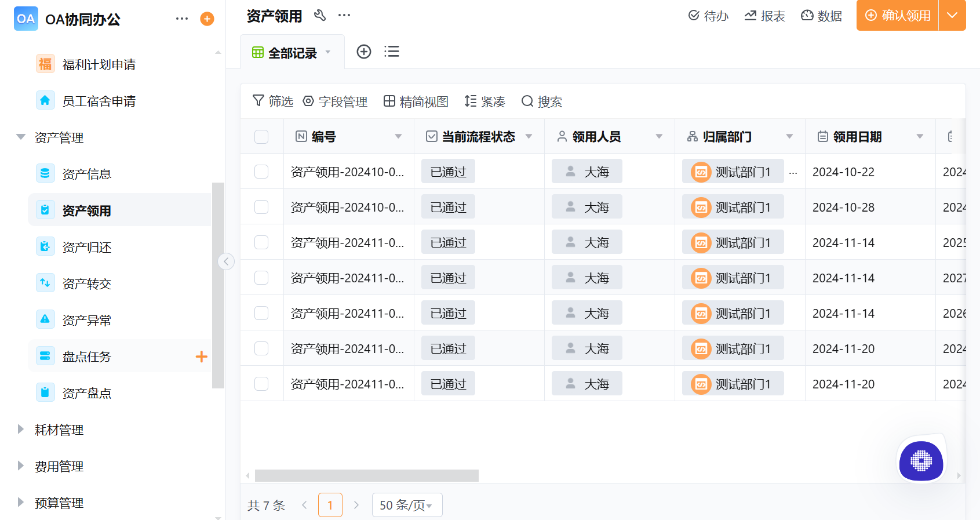The width and height of the screenshot is (980, 520).
Task: Click the sidebar vertical scrollbar
Action: tap(218, 285)
